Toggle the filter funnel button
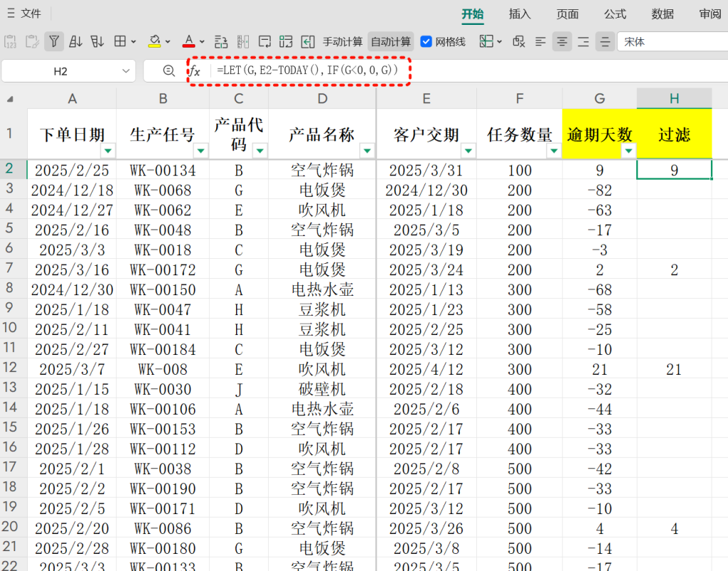This screenshot has height=571, width=728. pos(54,42)
